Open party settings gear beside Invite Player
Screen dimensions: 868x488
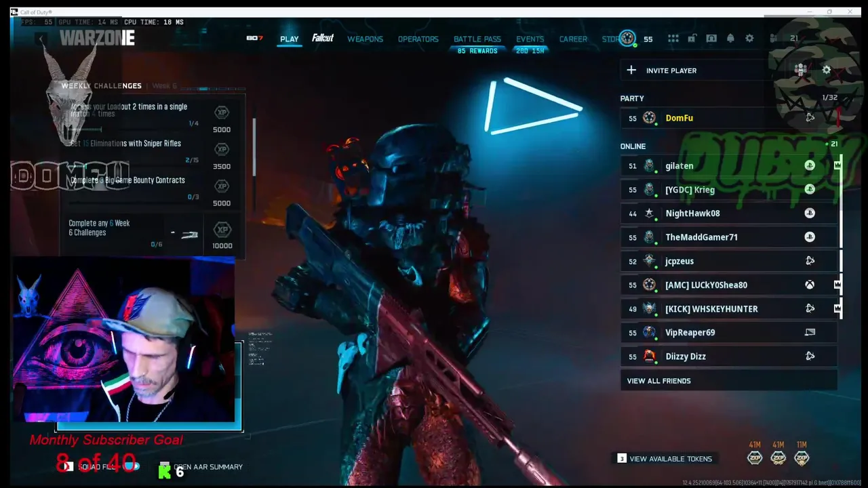[x=826, y=70]
